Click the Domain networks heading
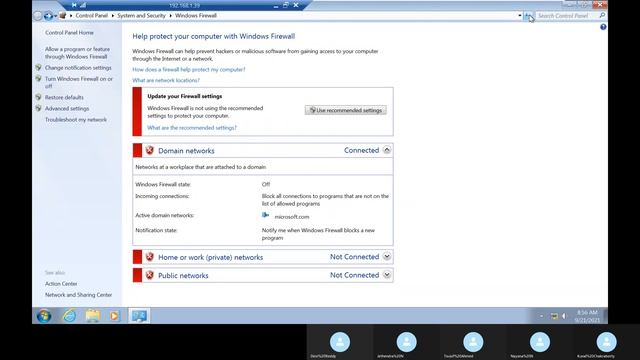The width and height of the screenshot is (640, 360). (x=186, y=151)
